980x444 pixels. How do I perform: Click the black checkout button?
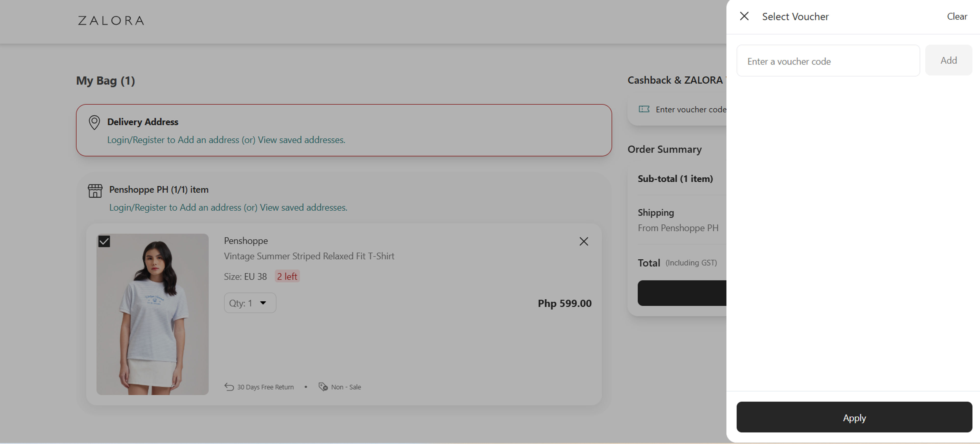(x=682, y=293)
